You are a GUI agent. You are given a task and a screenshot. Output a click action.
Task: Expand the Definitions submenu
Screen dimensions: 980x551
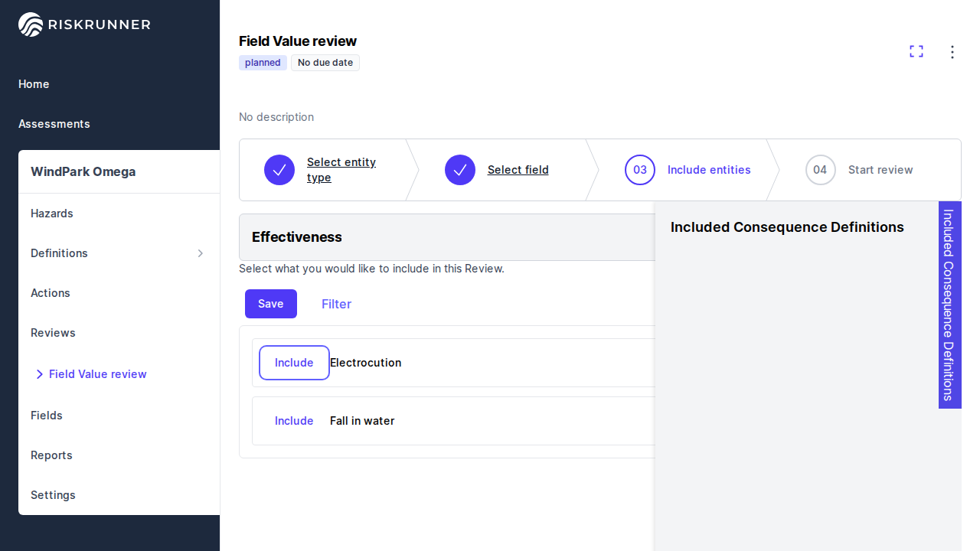(x=201, y=253)
